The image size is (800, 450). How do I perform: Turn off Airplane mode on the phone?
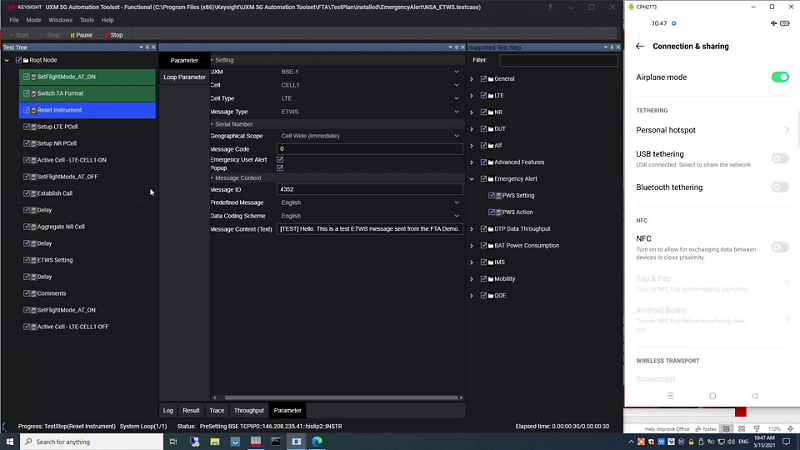(x=780, y=77)
